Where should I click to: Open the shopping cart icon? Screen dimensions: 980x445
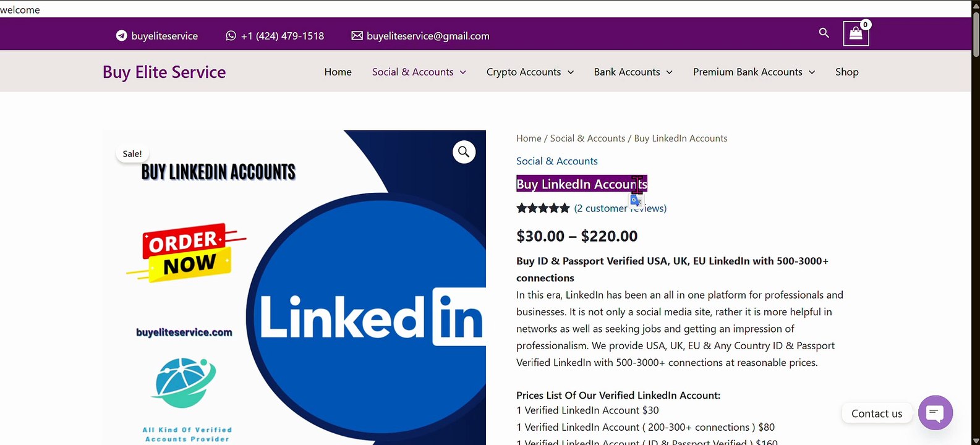[x=856, y=34]
